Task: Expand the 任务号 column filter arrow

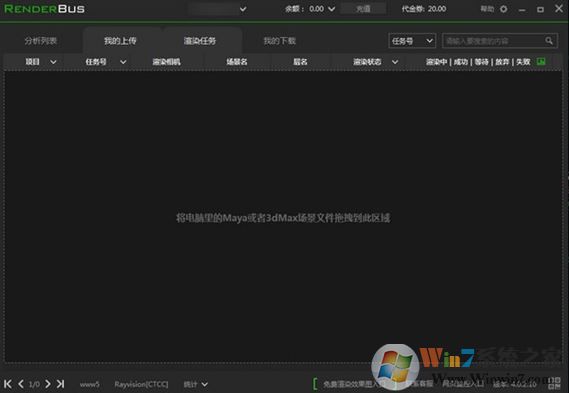Action: pos(123,62)
